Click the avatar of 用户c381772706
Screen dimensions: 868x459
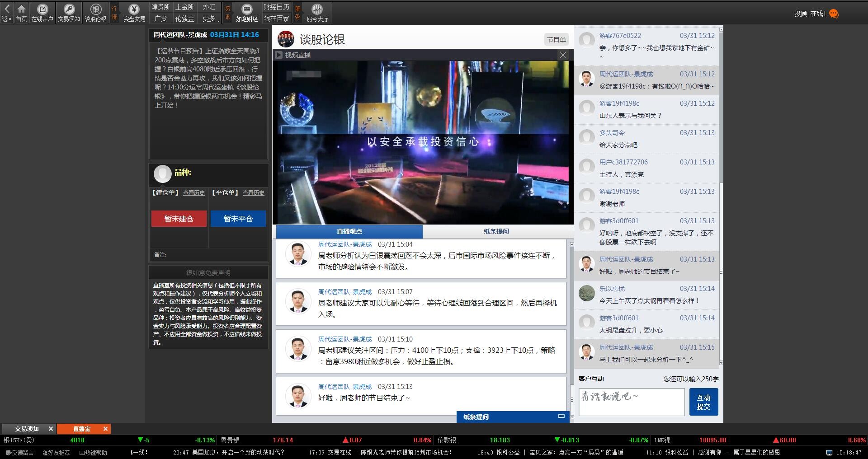(x=587, y=167)
